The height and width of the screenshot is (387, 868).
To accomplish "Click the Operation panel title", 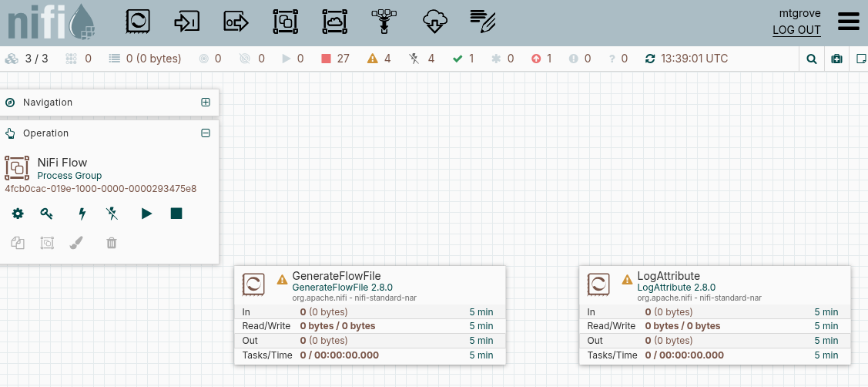I will 46,133.
